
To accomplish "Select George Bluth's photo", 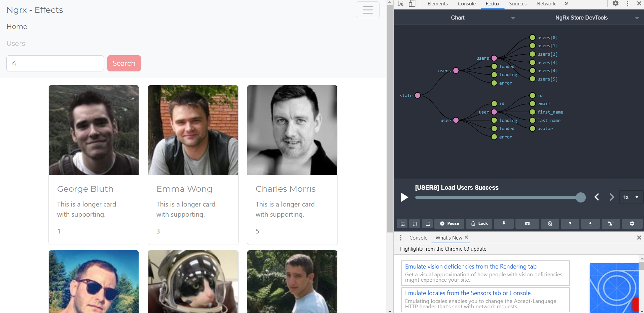I will click(94, 130).
